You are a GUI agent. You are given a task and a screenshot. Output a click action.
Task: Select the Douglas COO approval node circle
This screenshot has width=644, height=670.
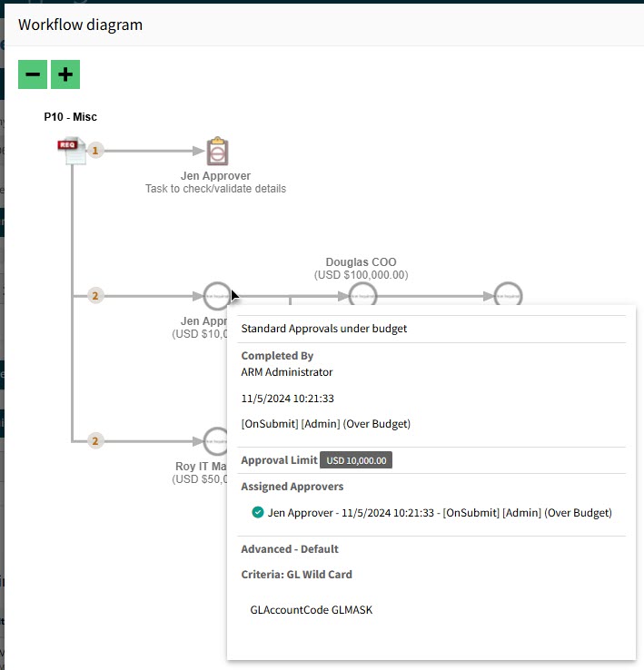coord(362,295)
